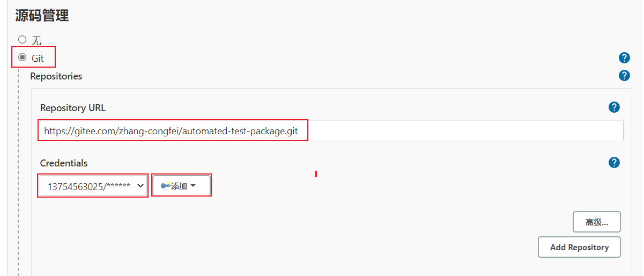Click the Repositories label
This screenshot has height=276, width=644.
pyautogui.click(x=56, y=76)
